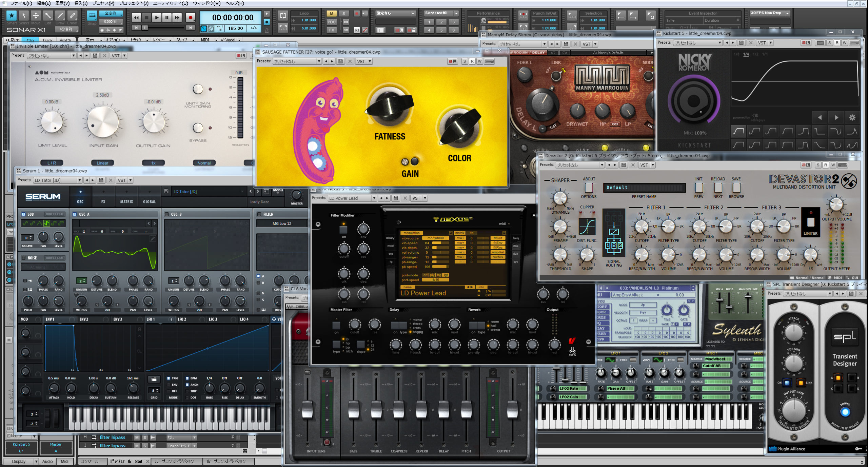Toggle Bypass switch in Invisible Limiter
The width and height of the screenshot is (868, 467).
tap(198, 128)
